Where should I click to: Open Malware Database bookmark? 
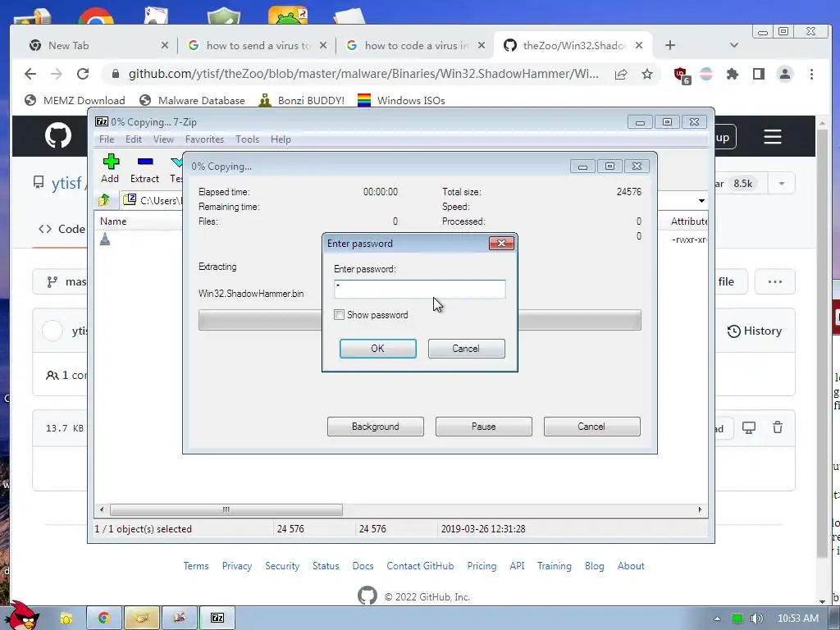click(192, 100)
